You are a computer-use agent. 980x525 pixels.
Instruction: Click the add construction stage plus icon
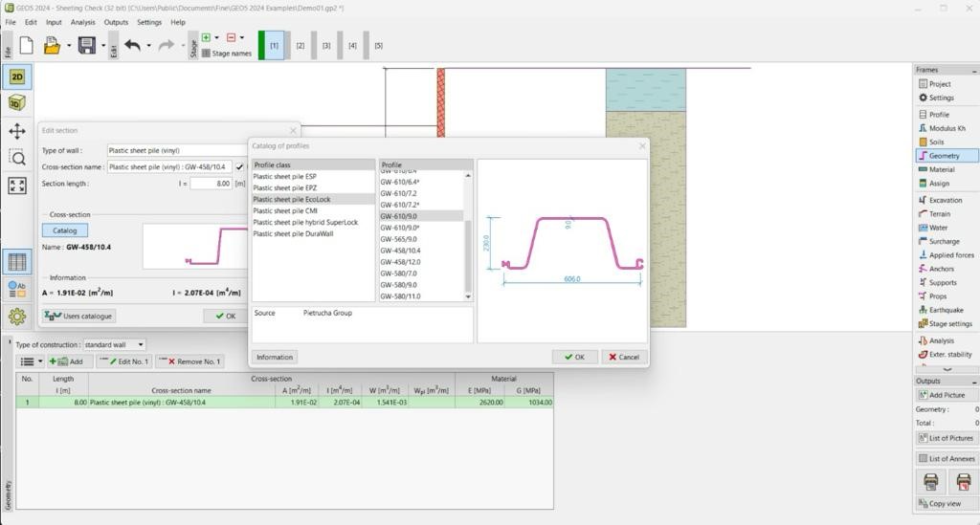(x=206, y=38)
